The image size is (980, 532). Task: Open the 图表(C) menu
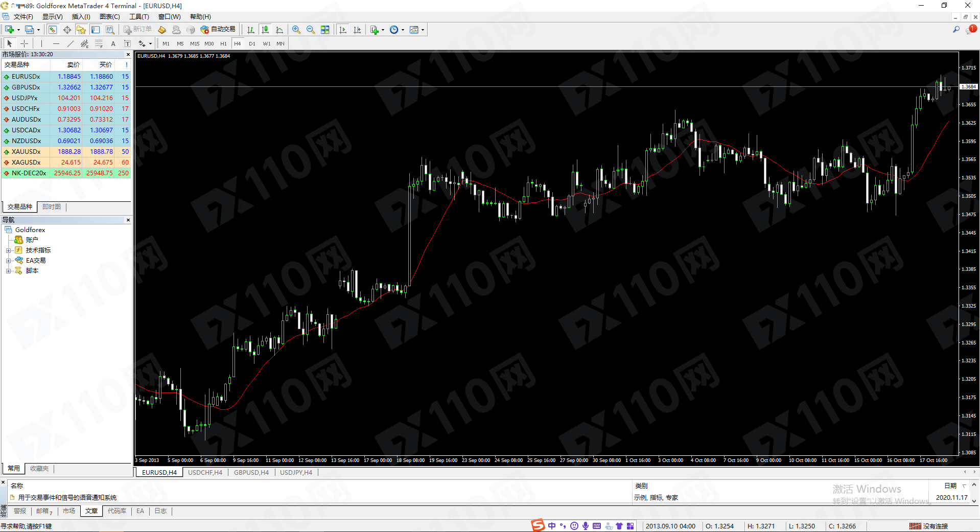tap(109, 17)
